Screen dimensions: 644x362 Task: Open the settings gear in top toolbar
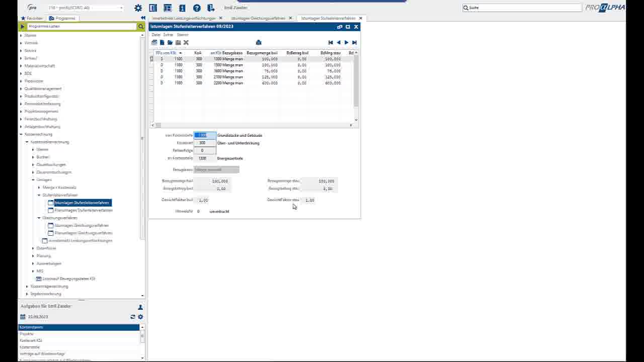(138, 8)
